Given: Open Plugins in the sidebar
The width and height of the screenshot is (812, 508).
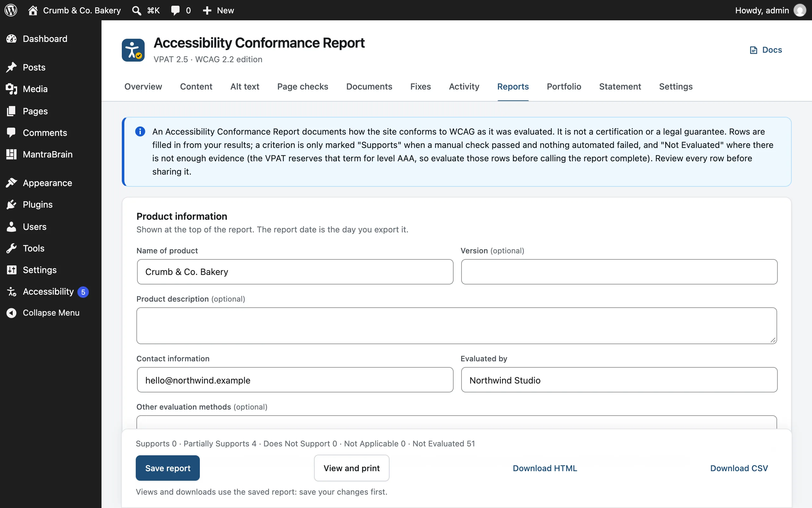Looking at the screenshot, I should point(37,204).
